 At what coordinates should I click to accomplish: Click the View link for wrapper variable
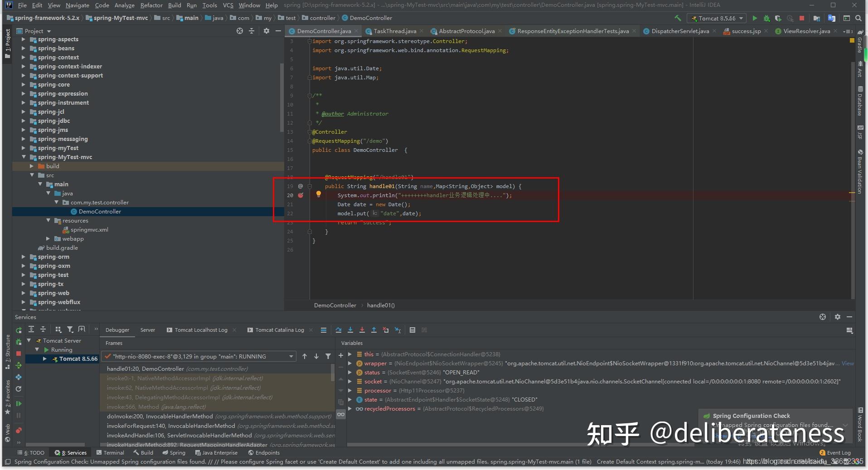(x=848, y=363)
